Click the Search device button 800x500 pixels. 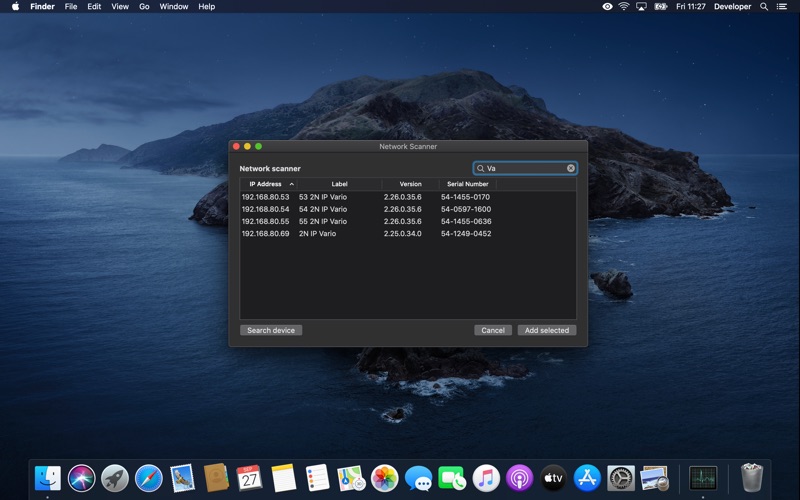click(x=271, y=330)
